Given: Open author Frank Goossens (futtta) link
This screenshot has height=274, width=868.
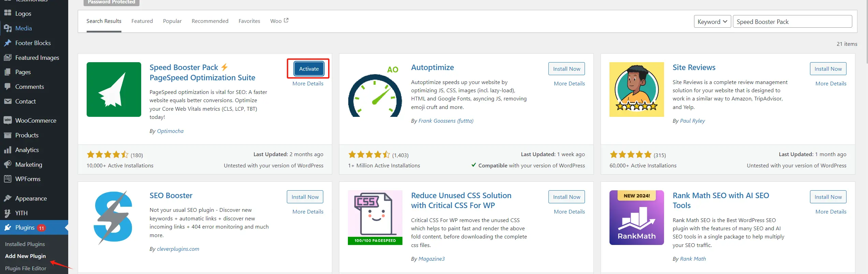Looking at the screenshot, I should click(x=446, y=121).
